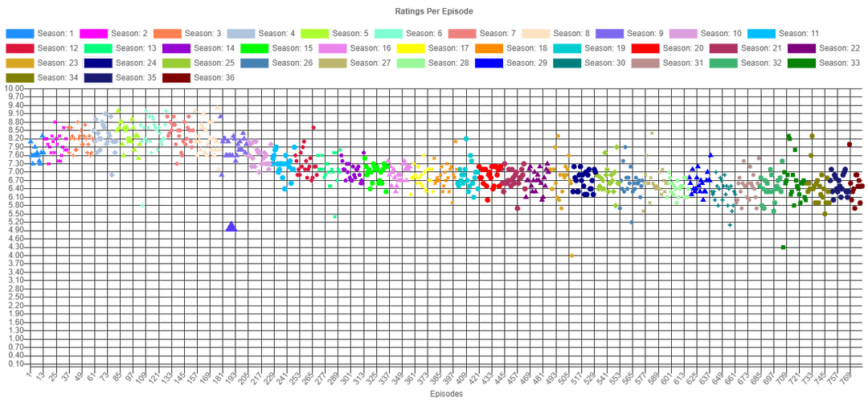The width and height of the screenshot is (868, 402).
Task: Hide Season: 3 via its orange swatch
Action: [168, 33]
